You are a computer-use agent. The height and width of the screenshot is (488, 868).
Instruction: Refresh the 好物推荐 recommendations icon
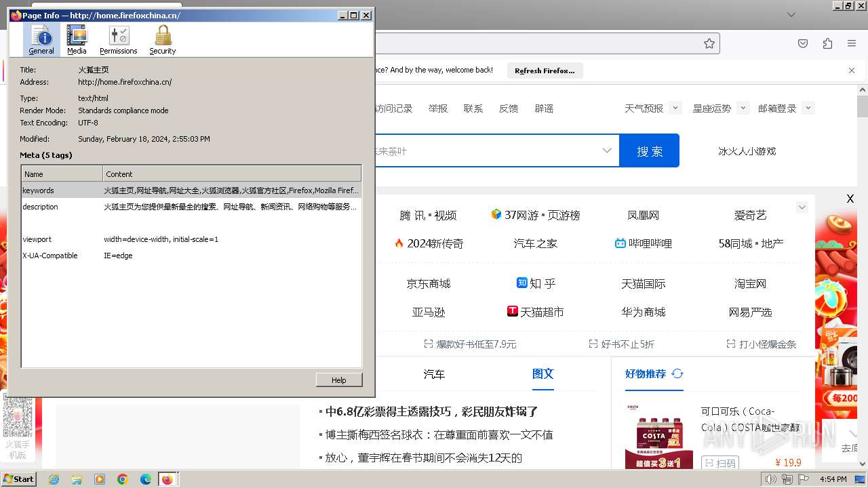(x=677, y=373)
